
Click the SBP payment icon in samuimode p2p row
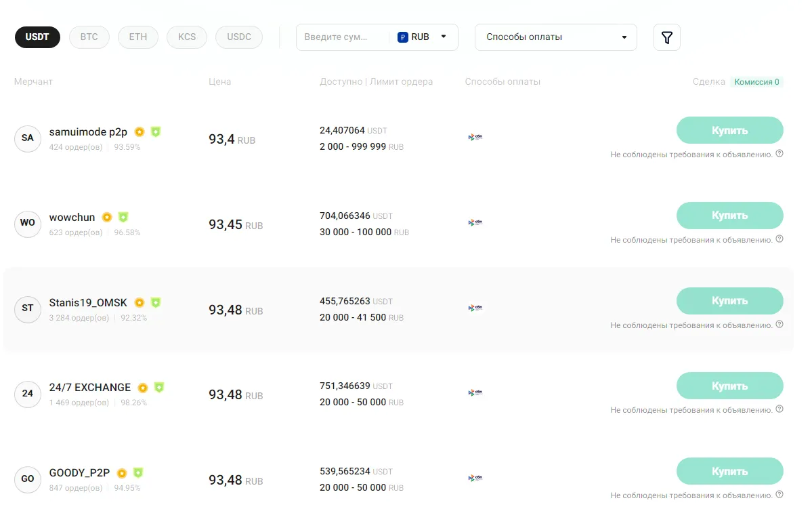475,137
